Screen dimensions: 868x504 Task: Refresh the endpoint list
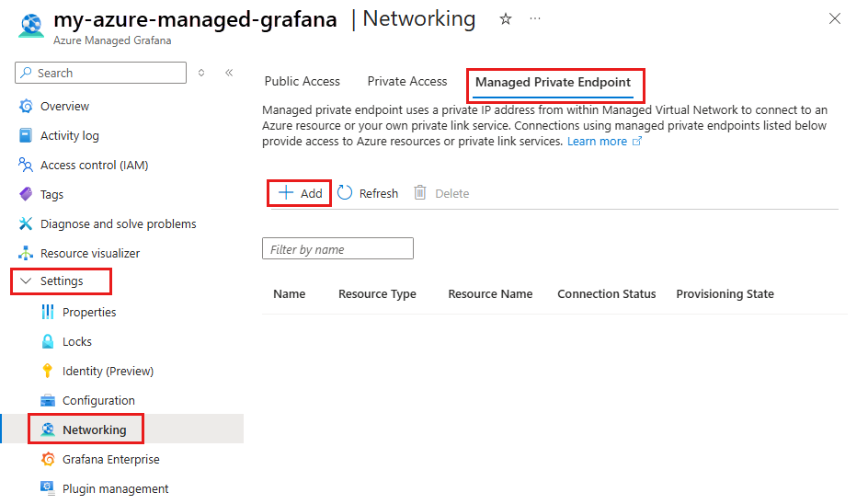[379, 193]
